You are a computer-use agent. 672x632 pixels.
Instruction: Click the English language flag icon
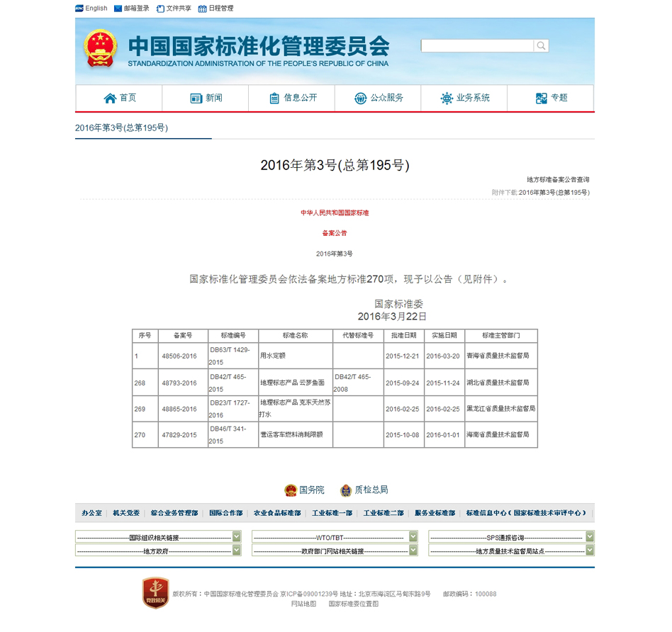(x=79, y=8)
